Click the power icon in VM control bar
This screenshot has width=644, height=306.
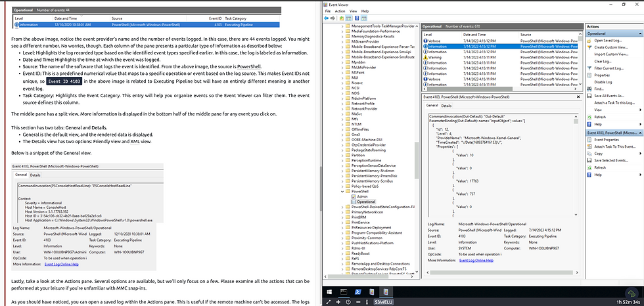pos(348,302)
